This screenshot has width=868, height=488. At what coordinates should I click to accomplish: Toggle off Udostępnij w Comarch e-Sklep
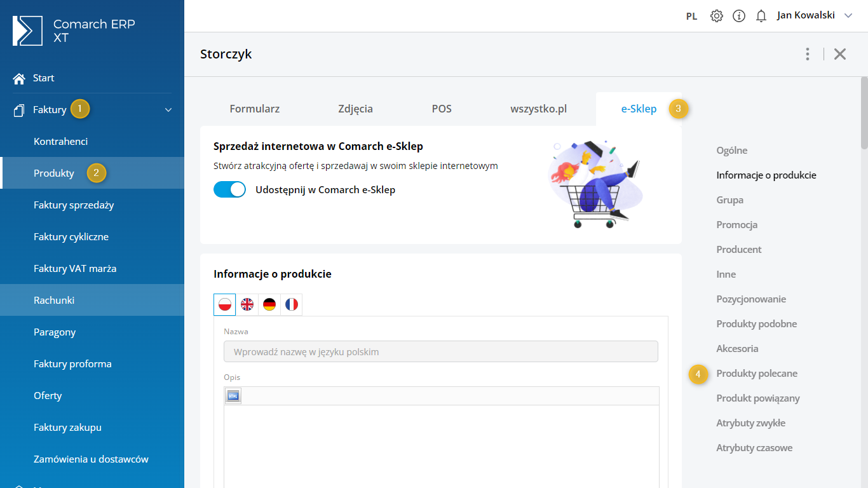229,189
